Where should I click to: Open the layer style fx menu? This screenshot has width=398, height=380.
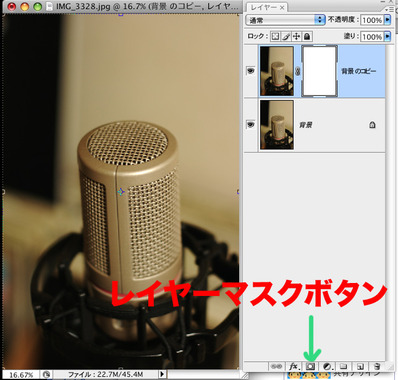click(294, 366)
